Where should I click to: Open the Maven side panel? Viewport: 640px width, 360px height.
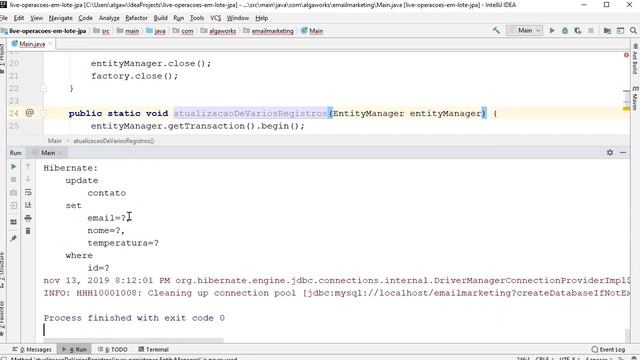(635, 98)
